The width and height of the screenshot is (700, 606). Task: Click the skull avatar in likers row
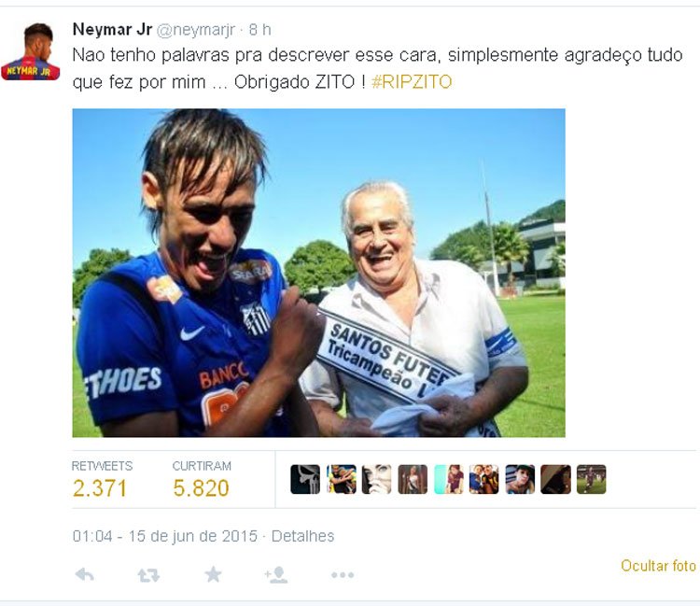pyautogui.click(x=305, y=479)
